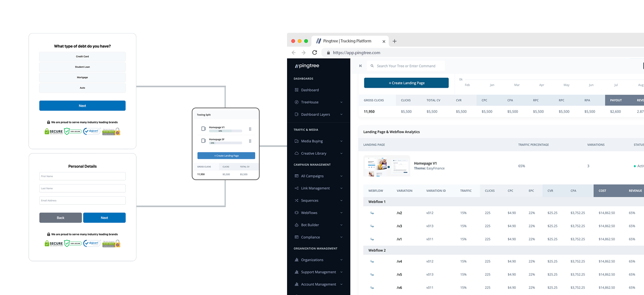The height and width of the screenshot is (295, 644).
Task: Click the search magnifier icon
Action: click(x=372, y=66)
